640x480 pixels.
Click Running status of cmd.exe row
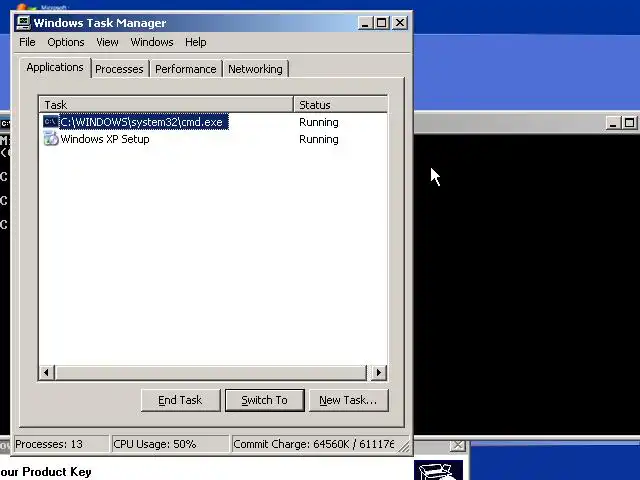point(319,122)
